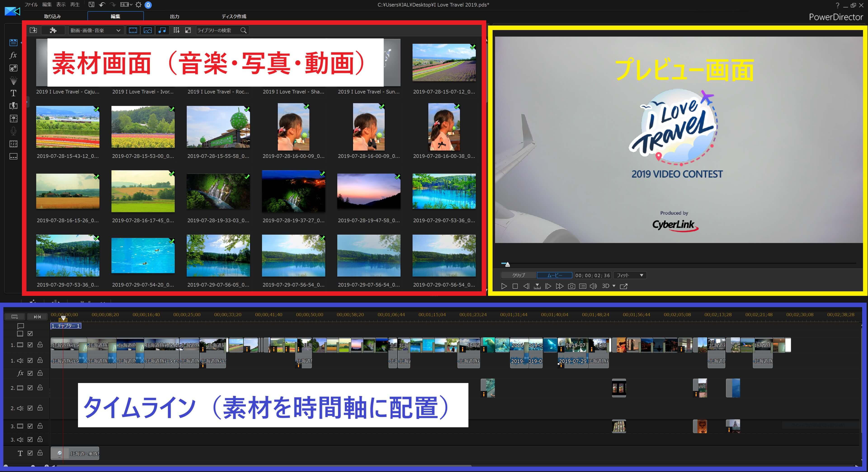Switch to the 出力 tab
This screenshot has height=472, width=868.
pos(175,16)
